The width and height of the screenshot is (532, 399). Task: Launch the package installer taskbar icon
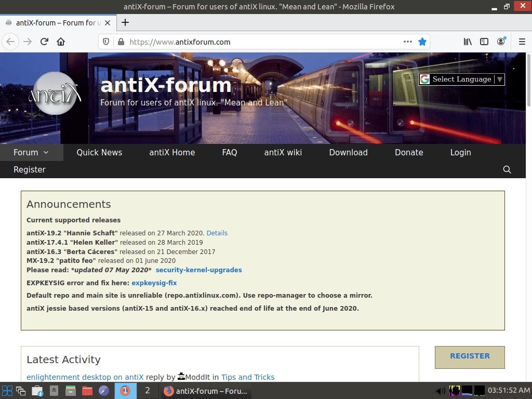[x=37, y=391]
